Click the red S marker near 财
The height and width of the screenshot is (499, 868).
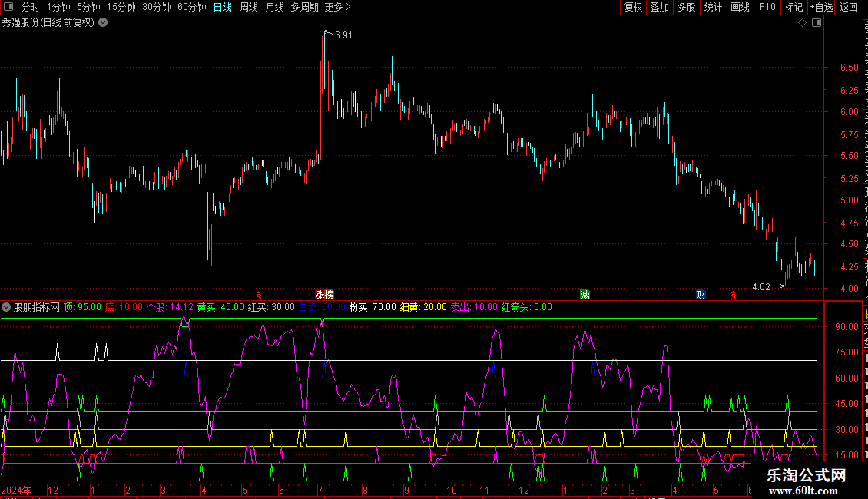734,296
